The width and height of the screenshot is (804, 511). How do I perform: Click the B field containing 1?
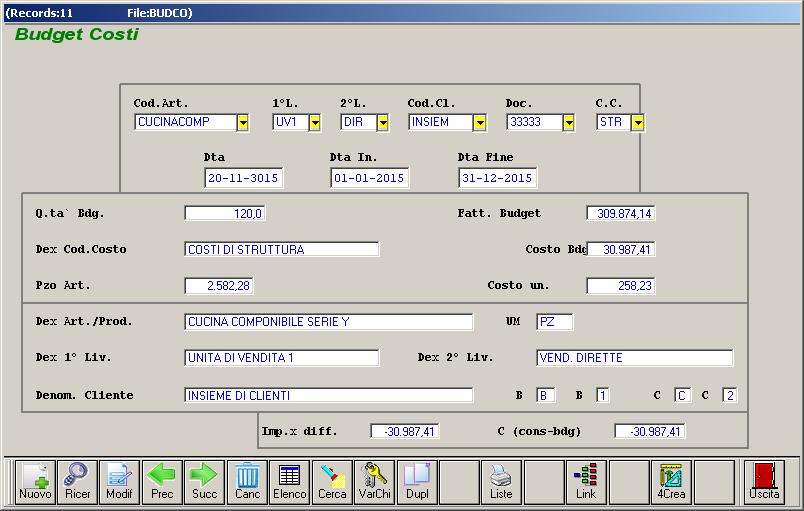pyautogui.click(x=603, y=395)
